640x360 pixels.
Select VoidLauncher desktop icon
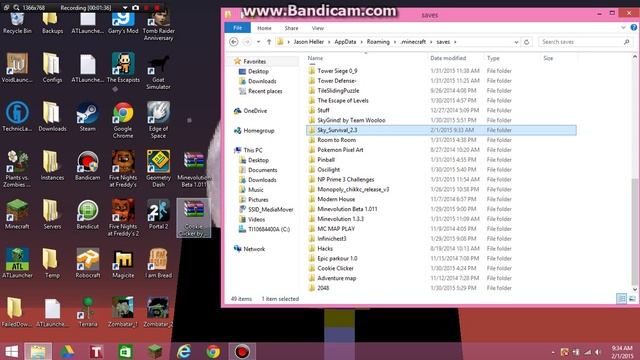coord(17,68)
